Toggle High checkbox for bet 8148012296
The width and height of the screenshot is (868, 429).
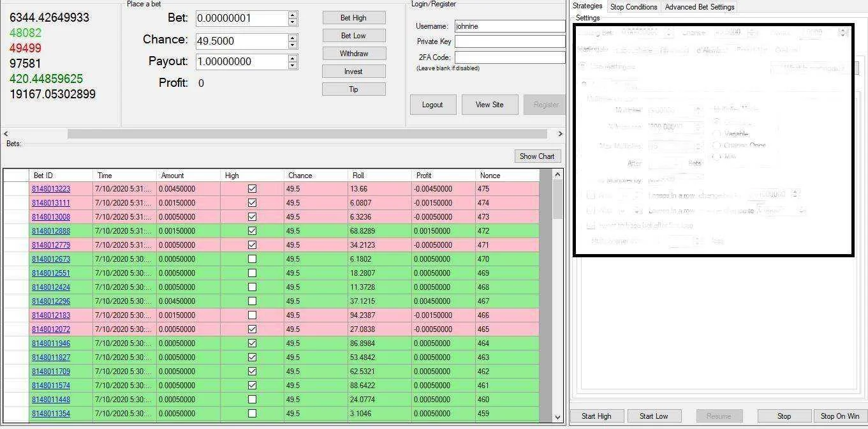252,301
